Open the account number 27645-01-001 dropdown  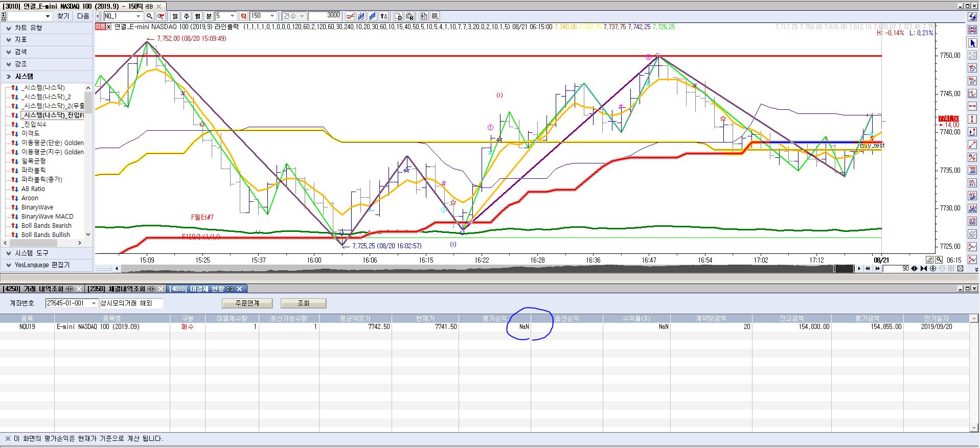[x=94, y=303]
